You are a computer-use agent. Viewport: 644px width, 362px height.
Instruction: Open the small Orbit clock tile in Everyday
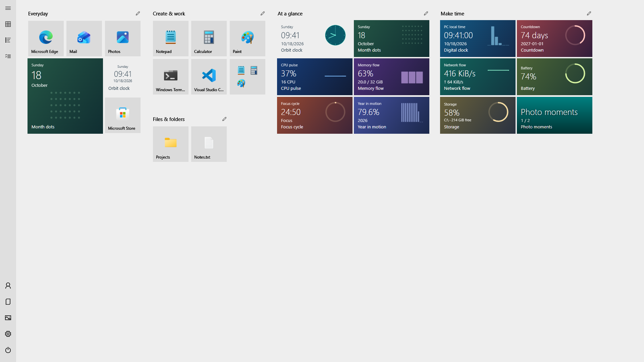pyautogui.click(x=123, y=77)
